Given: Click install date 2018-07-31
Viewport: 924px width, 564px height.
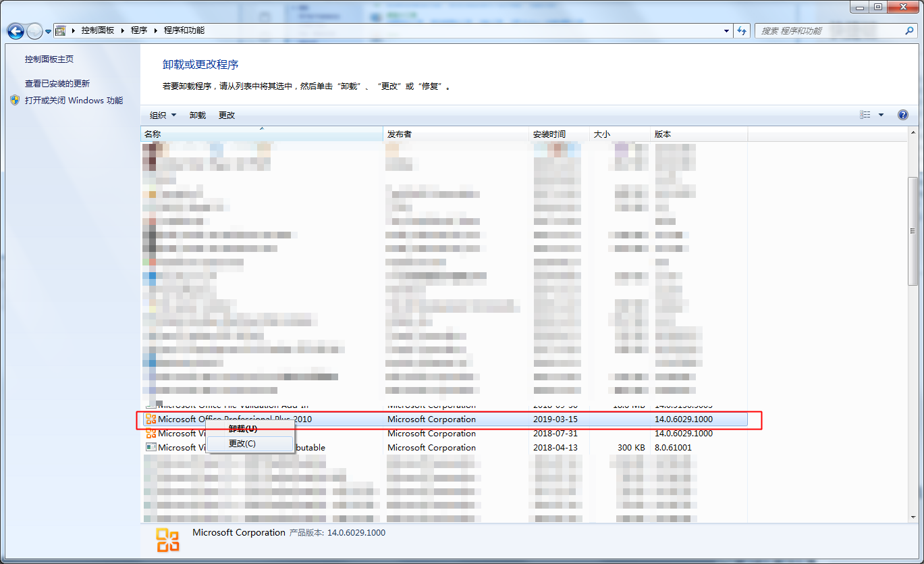Looking at the screenshot, I should 555,434.
